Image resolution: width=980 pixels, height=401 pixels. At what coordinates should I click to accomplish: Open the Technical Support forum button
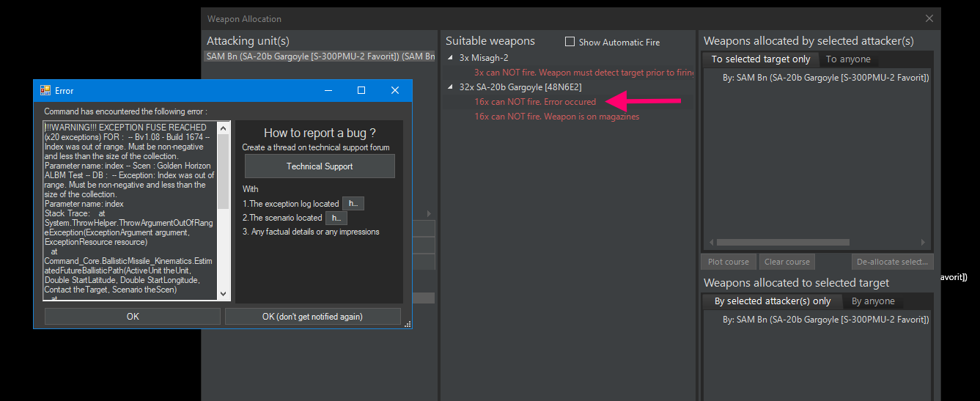[x=320, y=166]
